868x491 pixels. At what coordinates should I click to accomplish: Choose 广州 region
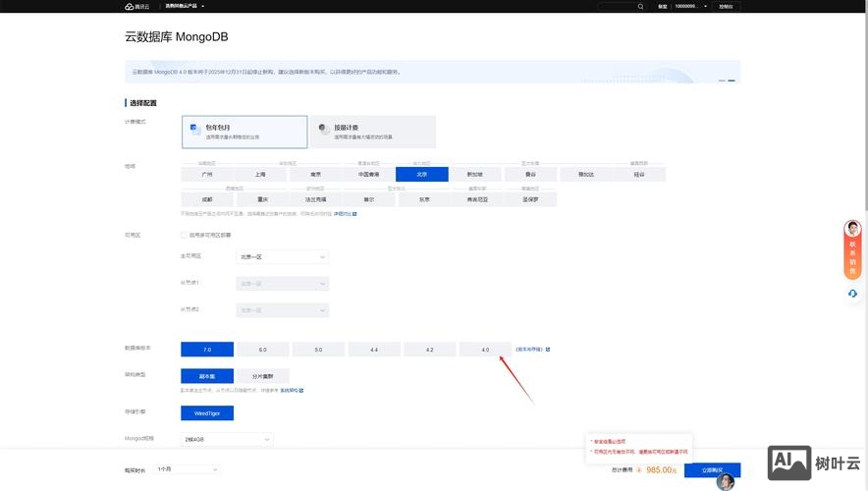tap(207, 175)
